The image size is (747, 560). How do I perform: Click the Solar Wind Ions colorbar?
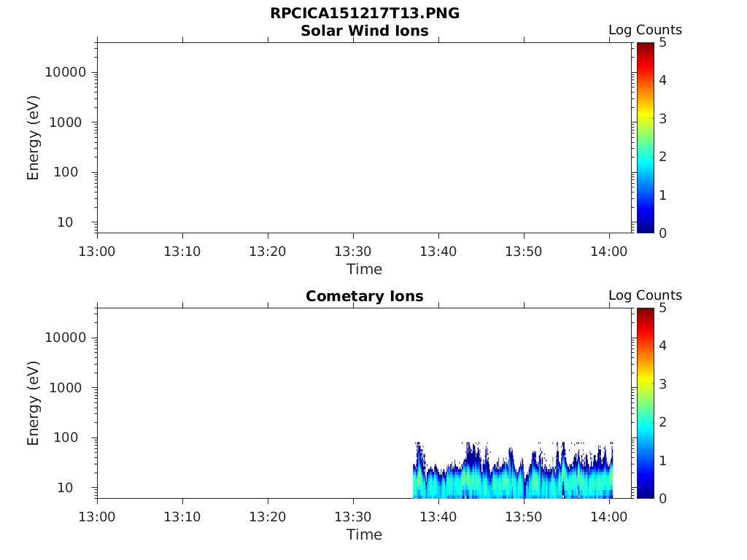coord(645,138)
